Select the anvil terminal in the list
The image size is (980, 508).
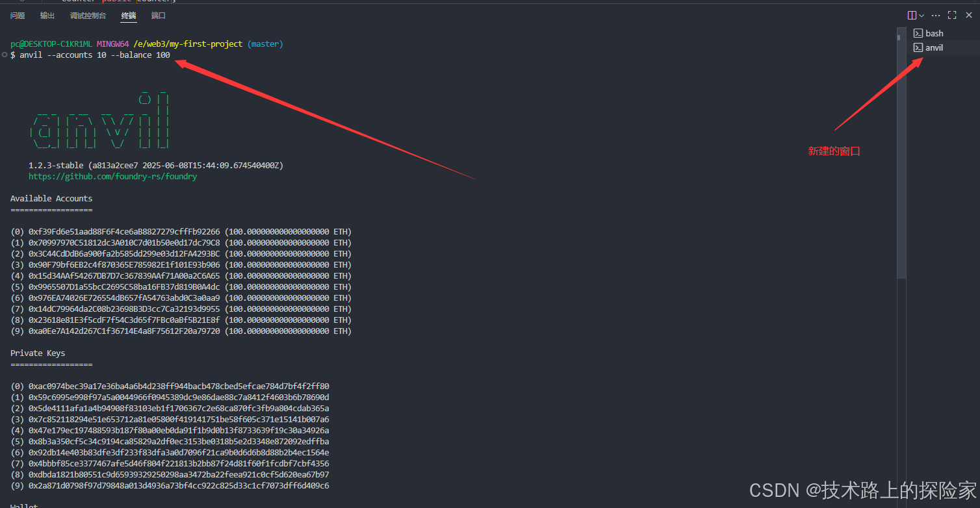pyautogui.click(x=942, y=47)
